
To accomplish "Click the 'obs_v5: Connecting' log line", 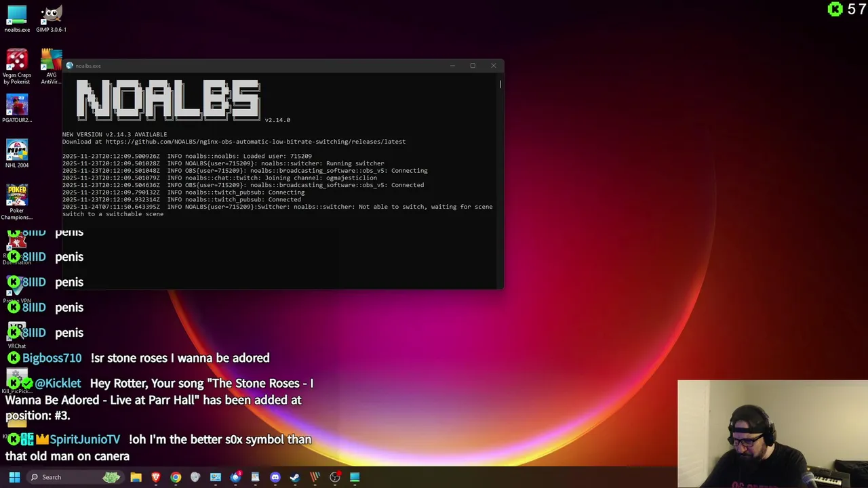I will (245, 171).
